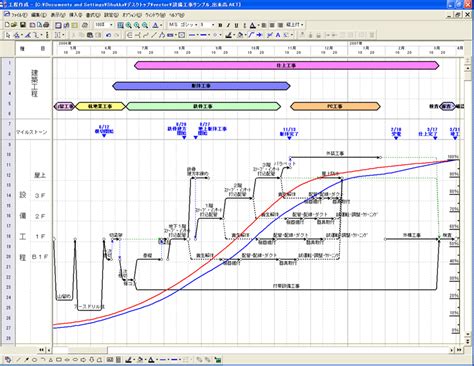Enable right text alignment
This screenshot has width=474, height=366.
tap(280, 25)
